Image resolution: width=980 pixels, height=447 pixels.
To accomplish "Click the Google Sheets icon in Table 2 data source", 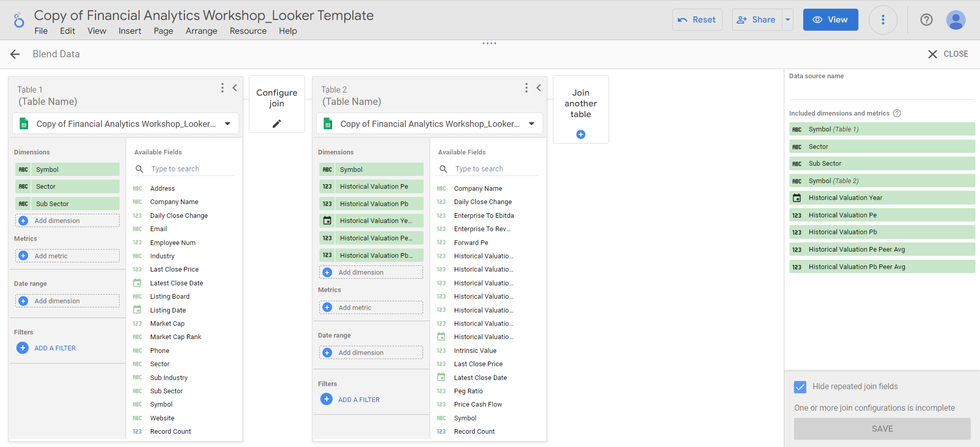I will 328,124.
